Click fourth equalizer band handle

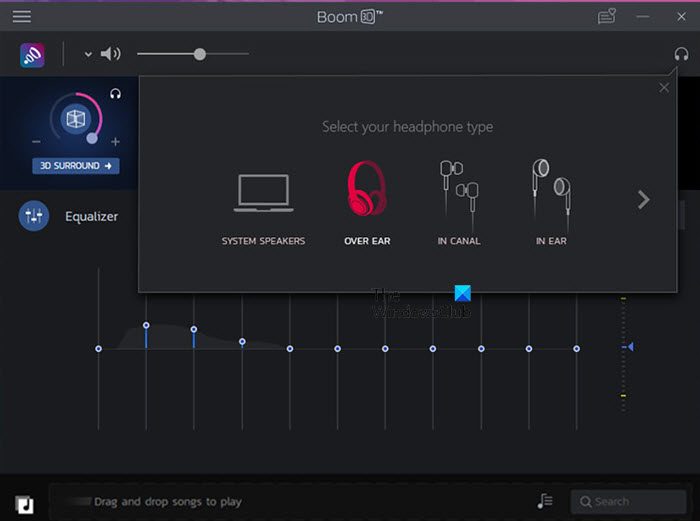pyautogui.click(x=242, y=342)
